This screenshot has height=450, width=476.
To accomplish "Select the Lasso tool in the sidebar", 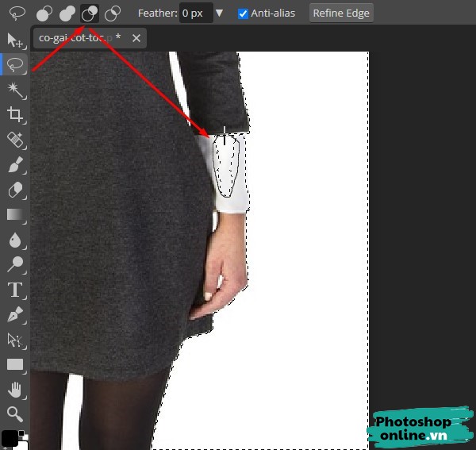I will pyautogui.click(x=14, y=64).
